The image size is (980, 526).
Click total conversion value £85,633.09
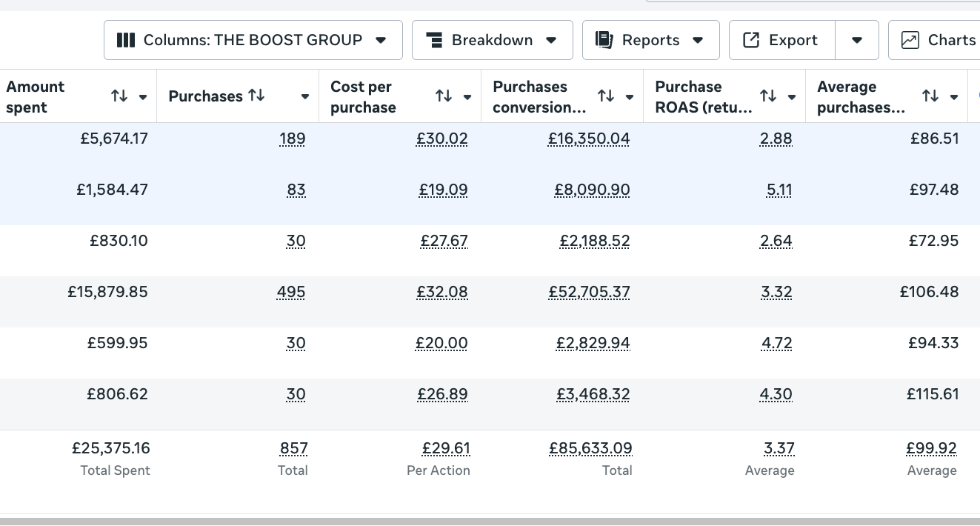[x=590, y=449]
